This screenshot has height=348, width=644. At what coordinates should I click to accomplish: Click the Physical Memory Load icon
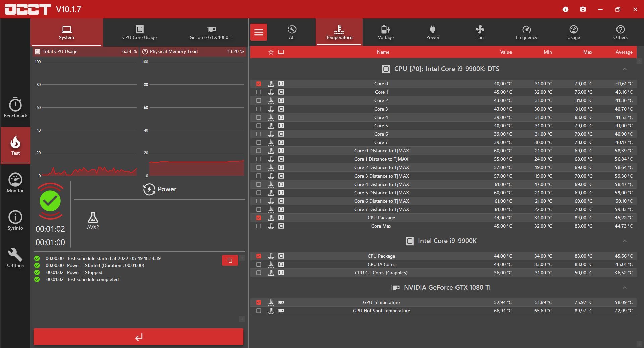(x=145, y=52)
